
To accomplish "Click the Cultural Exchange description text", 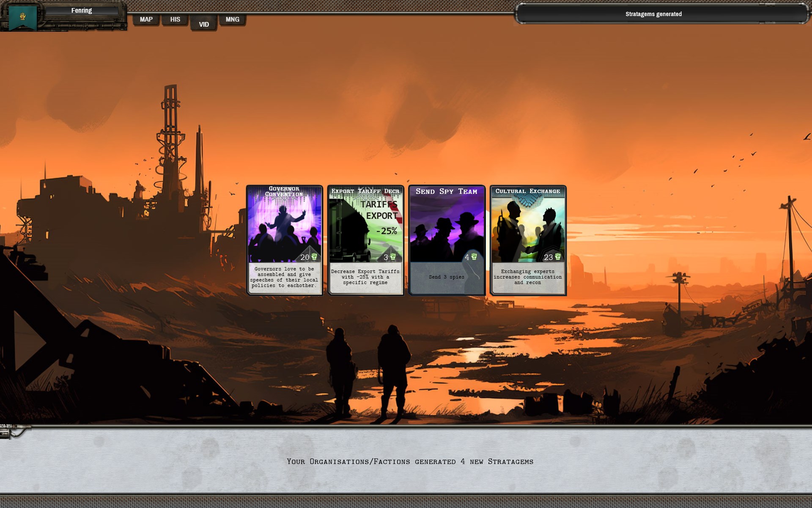I will tap(527, 277).
